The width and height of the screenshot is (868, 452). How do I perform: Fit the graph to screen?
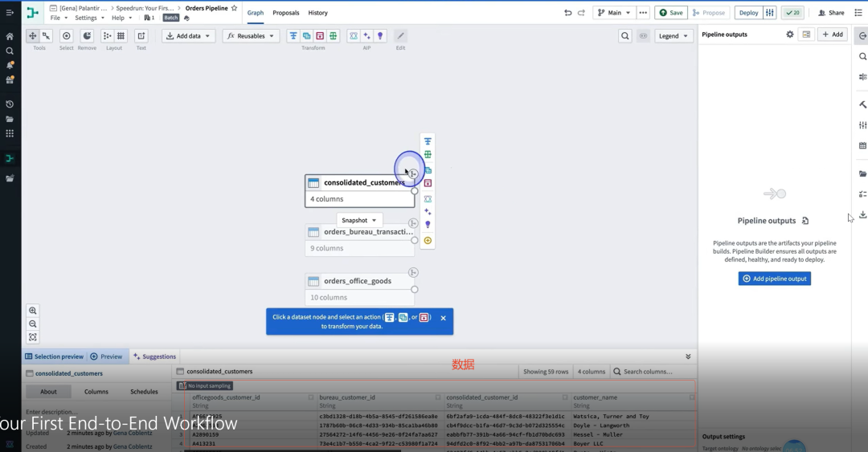tap(33, 337)
